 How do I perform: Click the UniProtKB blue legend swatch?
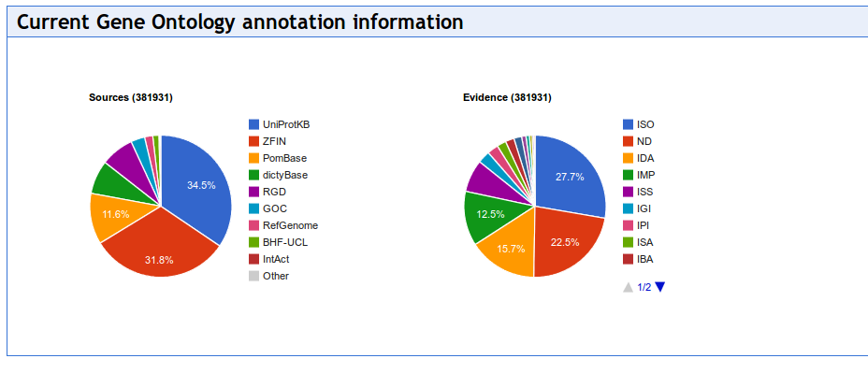pos(254,124)
